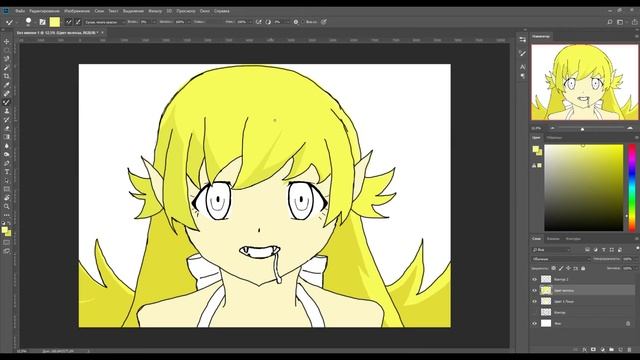Toggle the airbrush mode icon in options bar
The image size is (640, 360).
click(258, 22)
